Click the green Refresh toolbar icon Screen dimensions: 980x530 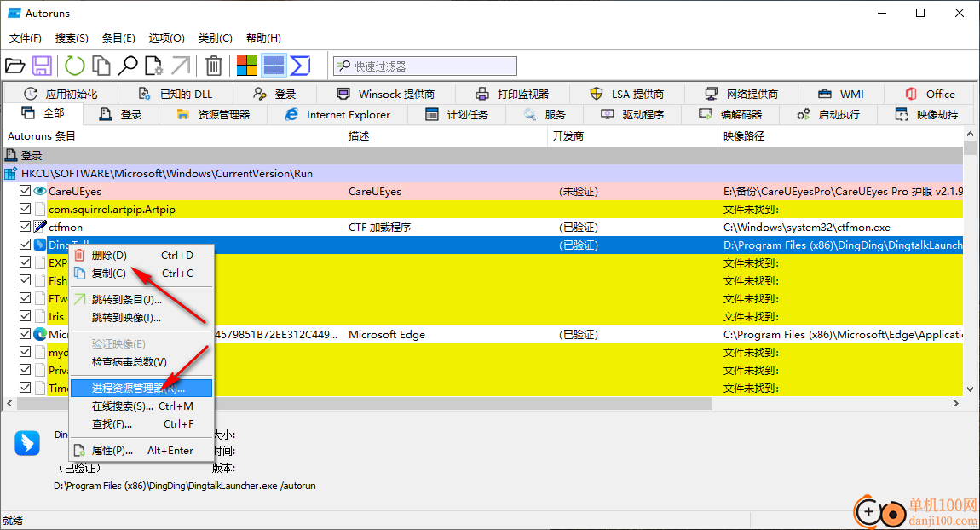[x=75, y=66]
